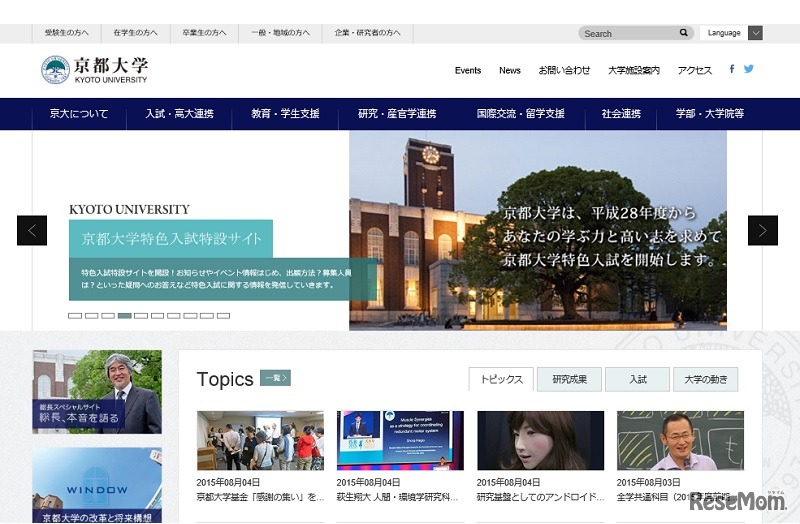This screenshot has height=524, width=800.
Task: Open the blackboard lecturer thumbnail
Action: [x=680, y=440]
